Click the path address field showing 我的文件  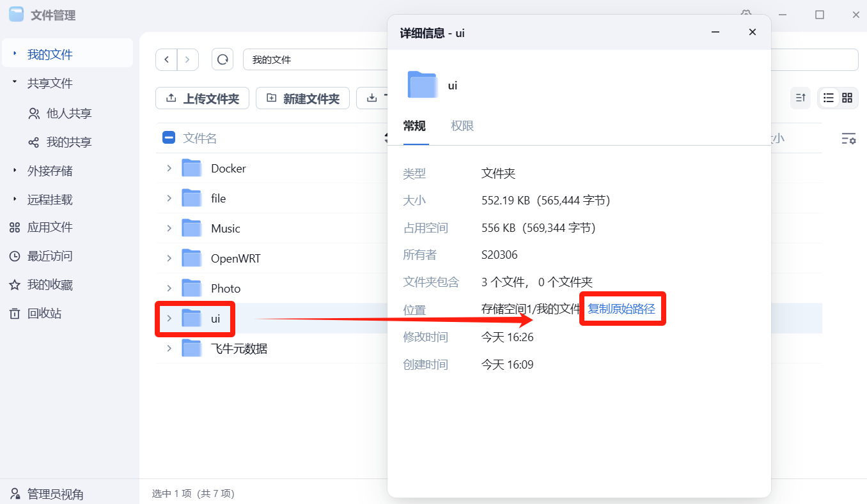coord(313,59)
